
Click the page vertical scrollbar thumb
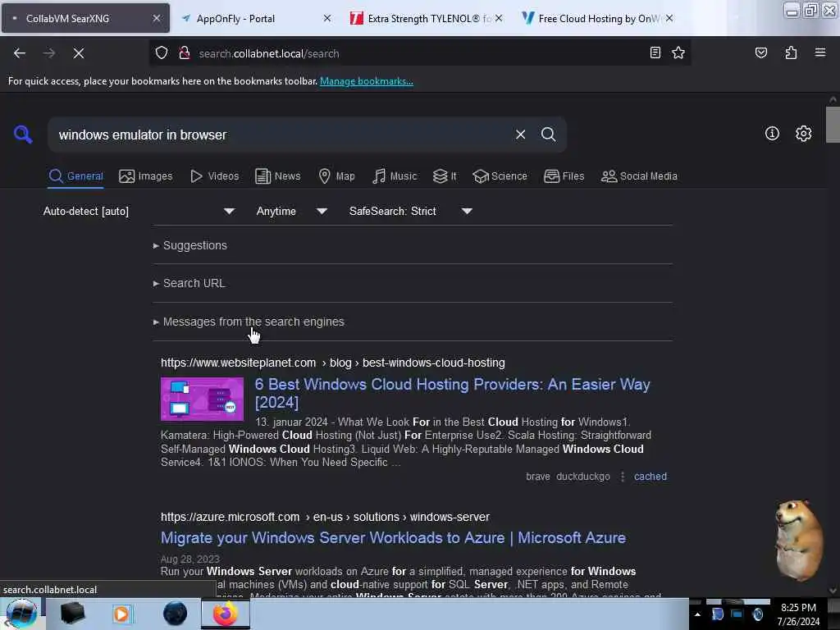(x=832, y=125)
